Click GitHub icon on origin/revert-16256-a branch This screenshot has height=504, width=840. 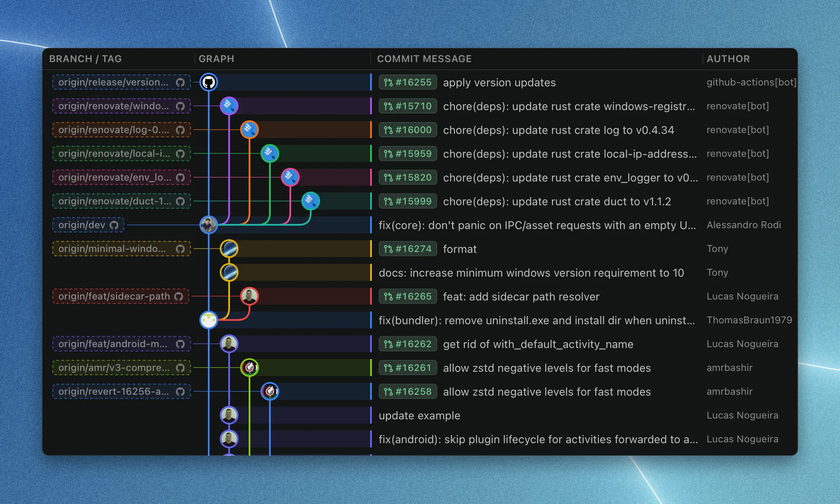point(180,391)
